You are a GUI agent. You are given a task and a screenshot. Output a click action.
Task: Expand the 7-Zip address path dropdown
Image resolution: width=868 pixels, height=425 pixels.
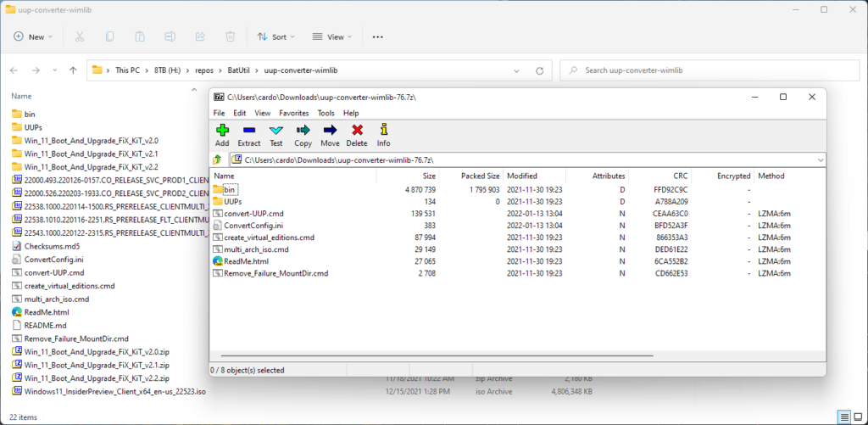click(821, 159)
